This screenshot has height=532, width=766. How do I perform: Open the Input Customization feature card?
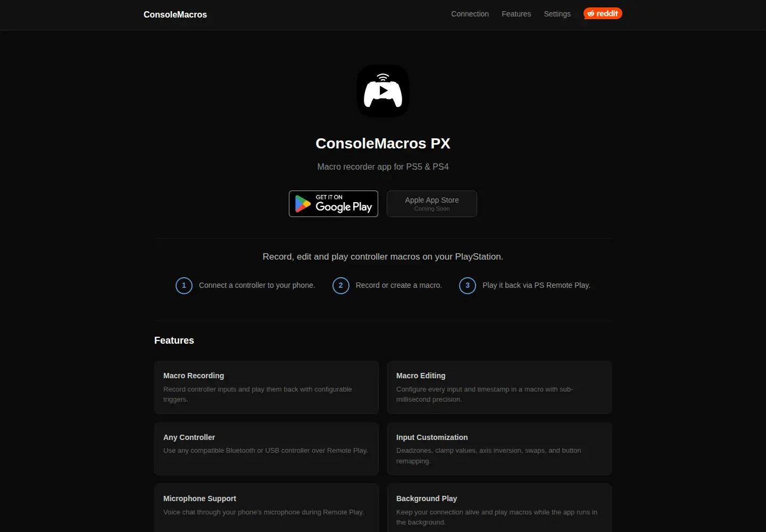point(499,448)
